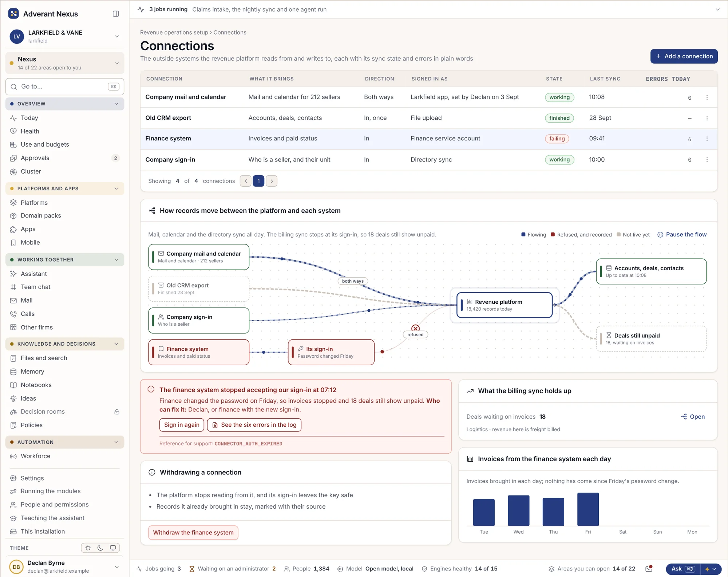Click the jobs running activity icon
This screenshot has height=577, width=728.
(141, 9)
